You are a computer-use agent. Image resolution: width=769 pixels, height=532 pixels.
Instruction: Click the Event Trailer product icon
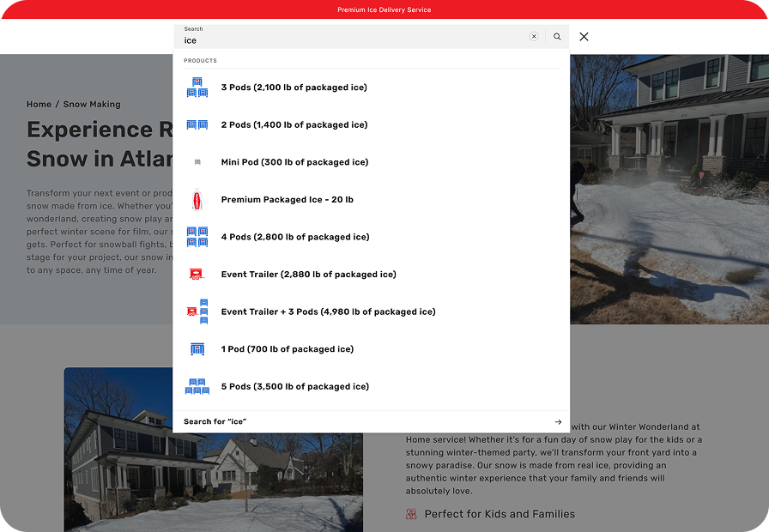point(197,275)
